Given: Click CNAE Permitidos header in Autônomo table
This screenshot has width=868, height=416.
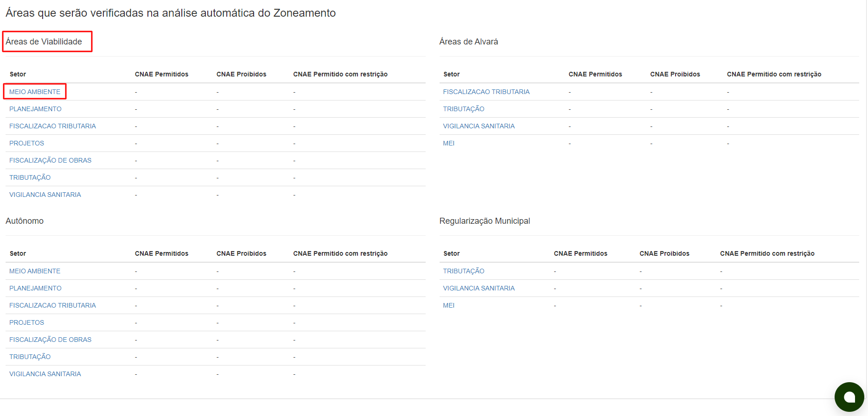Looking at the screenshot, I should pos(161,253).
